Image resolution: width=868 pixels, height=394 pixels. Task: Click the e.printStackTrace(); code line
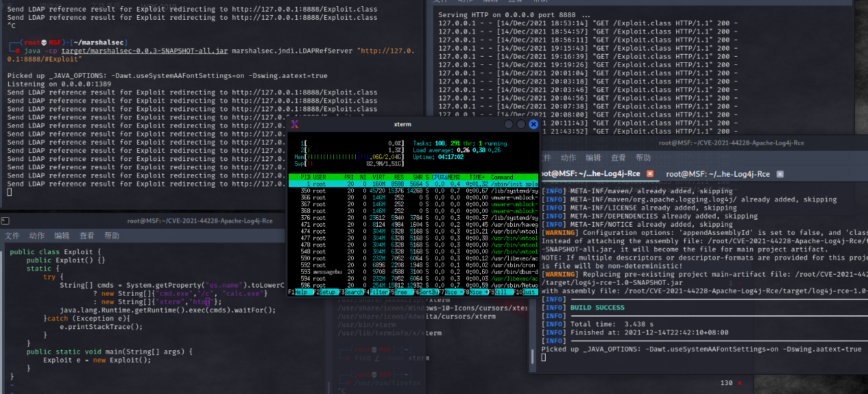point(101,326)
